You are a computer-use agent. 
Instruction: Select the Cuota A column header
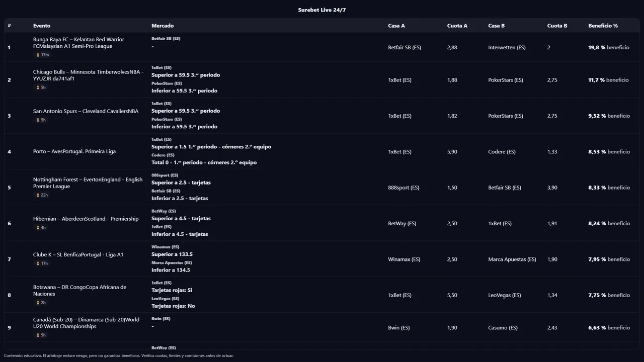pyautogui.click(x=457, y=26)
